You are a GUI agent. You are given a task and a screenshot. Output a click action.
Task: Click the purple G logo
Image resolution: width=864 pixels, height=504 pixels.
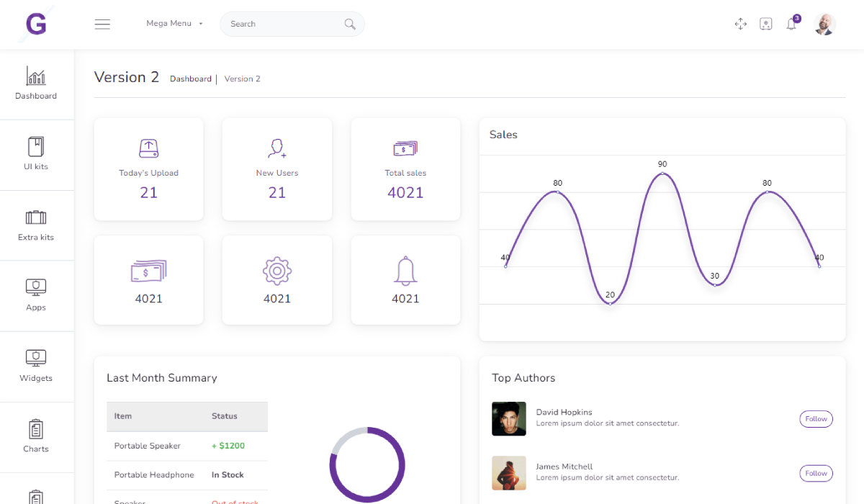(x=36, y=24)
